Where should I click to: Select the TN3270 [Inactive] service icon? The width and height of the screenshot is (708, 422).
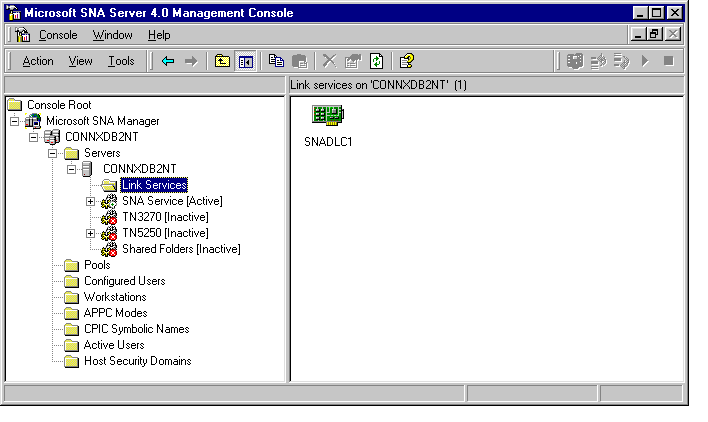click(109, 217)
